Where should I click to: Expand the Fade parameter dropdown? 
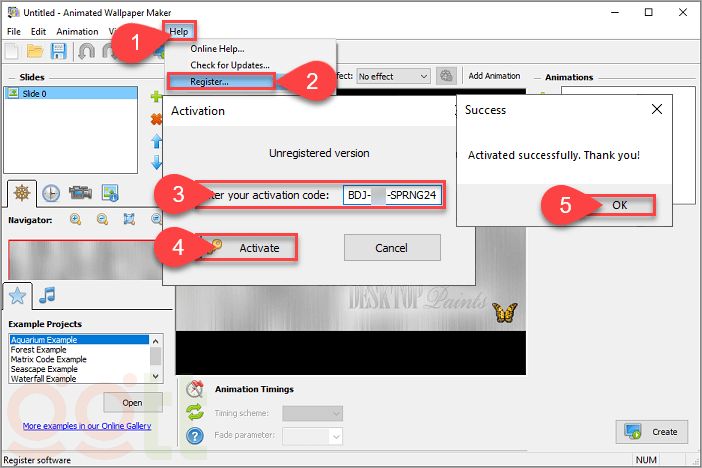pos(312,436)
